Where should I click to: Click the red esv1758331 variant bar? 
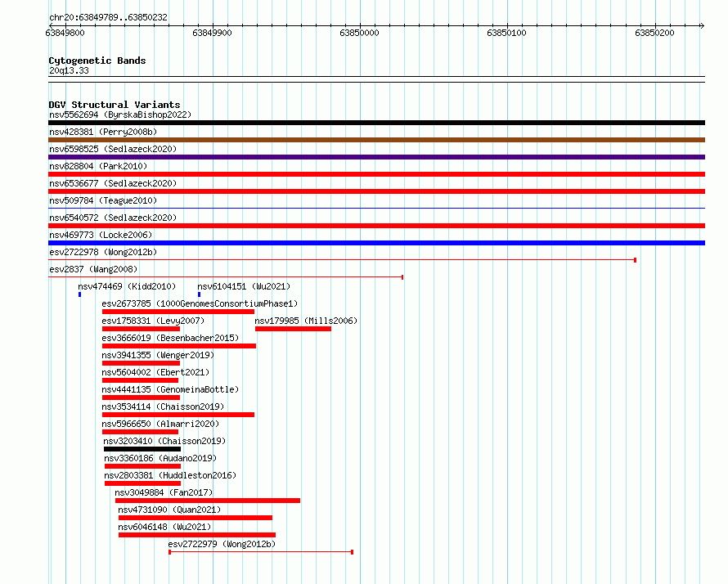click(141, 329)
